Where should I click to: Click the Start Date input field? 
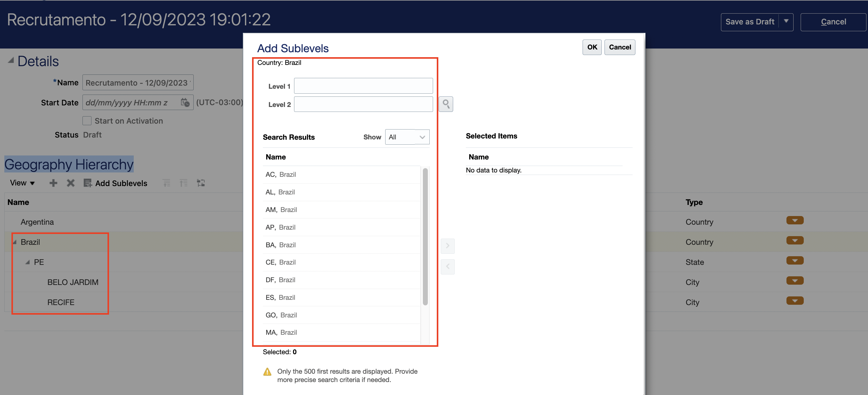(x=138, y=102)
